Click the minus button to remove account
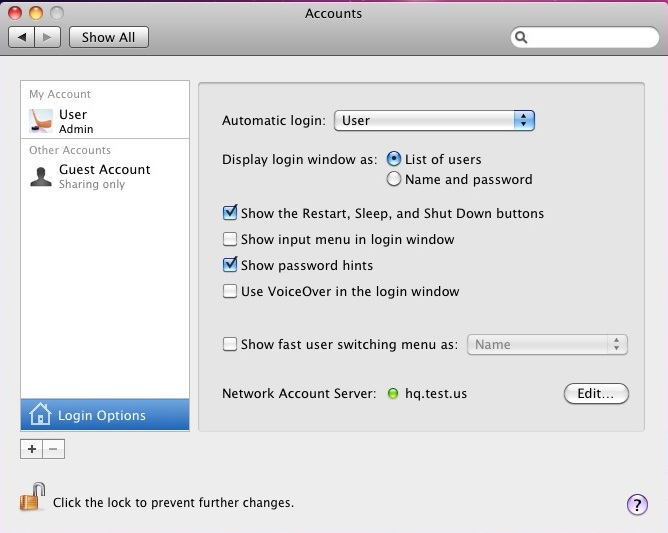The height and width of the screenshot is (533, 668). click(54, 449)
